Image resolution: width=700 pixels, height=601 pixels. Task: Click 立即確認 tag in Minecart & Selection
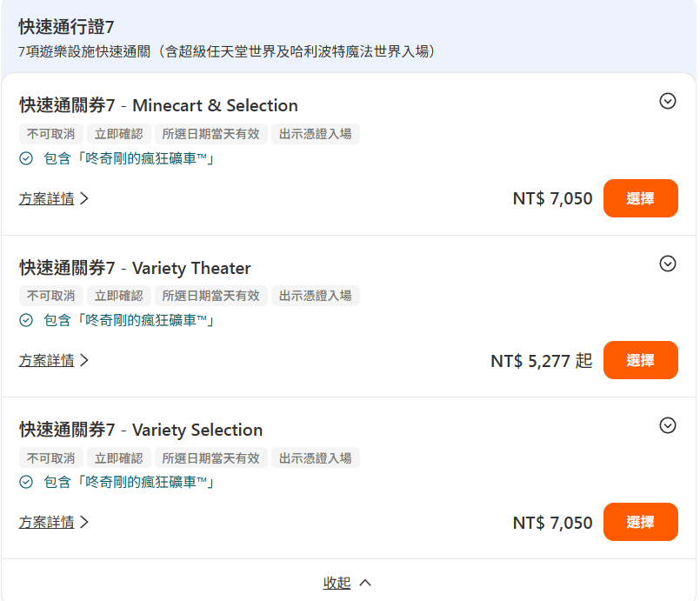point(119,134)
